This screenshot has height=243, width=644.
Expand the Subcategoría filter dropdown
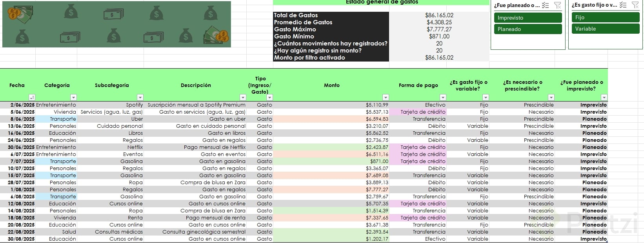point(140,97)
